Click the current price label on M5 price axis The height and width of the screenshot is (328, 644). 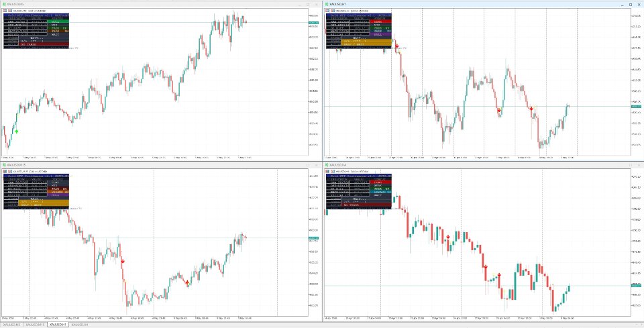pyautogui.click(x=313, y=22)
